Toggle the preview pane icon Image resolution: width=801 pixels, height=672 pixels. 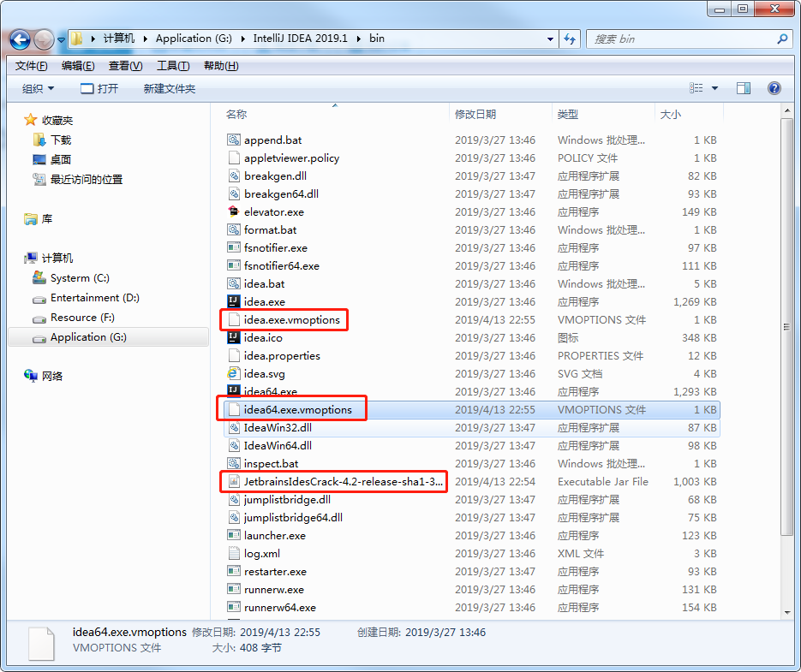[744, 88]
